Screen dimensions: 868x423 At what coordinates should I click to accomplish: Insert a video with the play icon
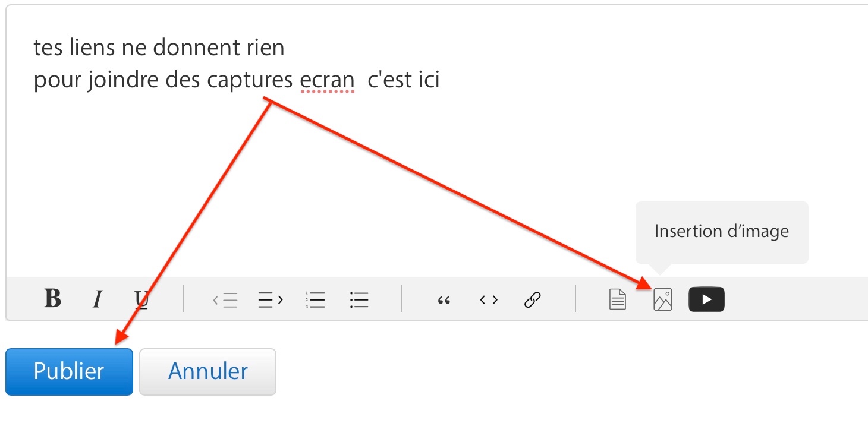tap(706, 299)
